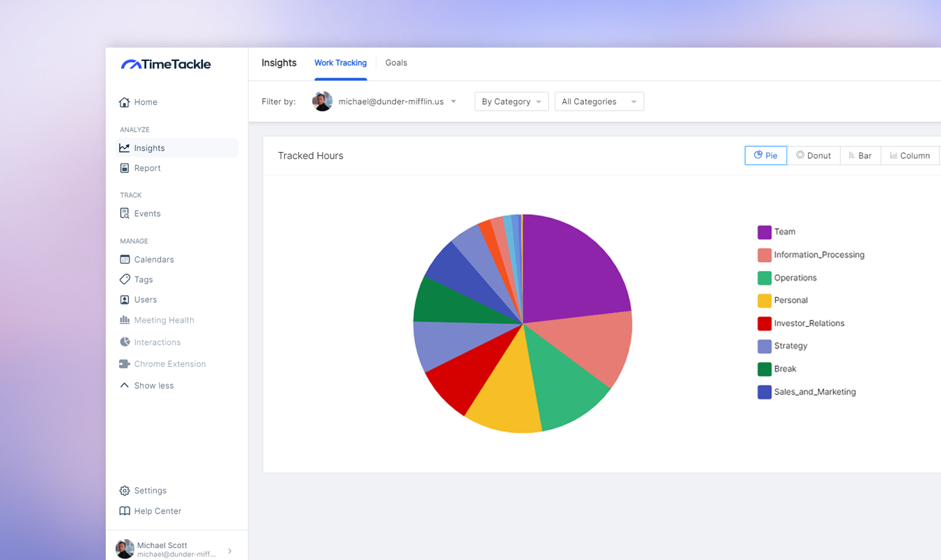Click the Insights chart-line icon
This screenshot has width=941, height=560.
125,148
